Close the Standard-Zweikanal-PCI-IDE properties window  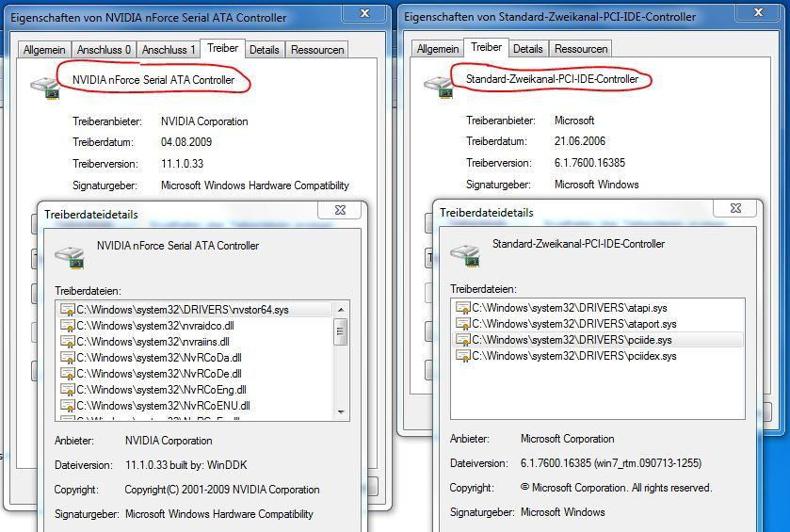758,12
